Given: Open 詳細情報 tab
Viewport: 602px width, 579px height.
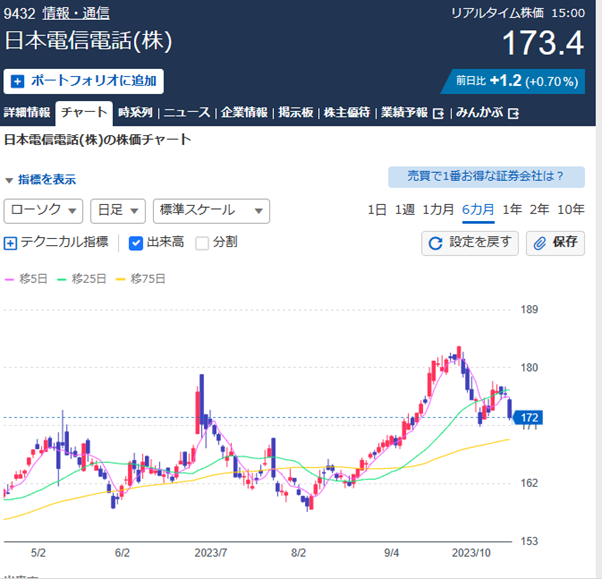Looking at the screenshot, I should pyautogui.click(x=27, y=112).
